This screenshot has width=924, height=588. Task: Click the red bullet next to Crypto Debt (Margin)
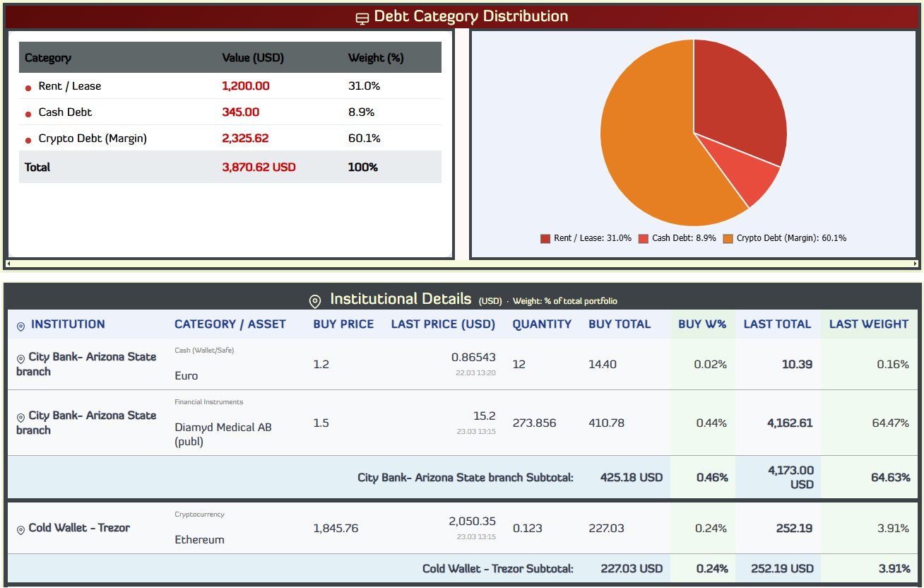pyautogui.click(x=28, y=140)
